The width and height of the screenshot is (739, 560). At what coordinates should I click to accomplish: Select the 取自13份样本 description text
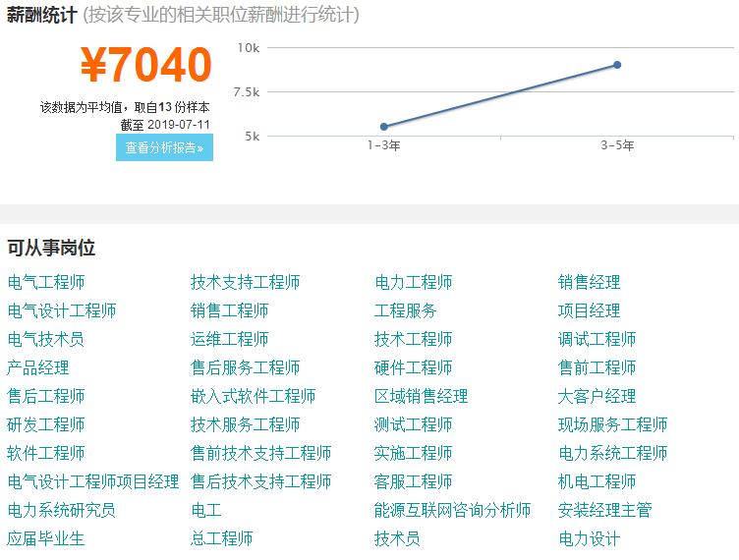coord(172,107)
